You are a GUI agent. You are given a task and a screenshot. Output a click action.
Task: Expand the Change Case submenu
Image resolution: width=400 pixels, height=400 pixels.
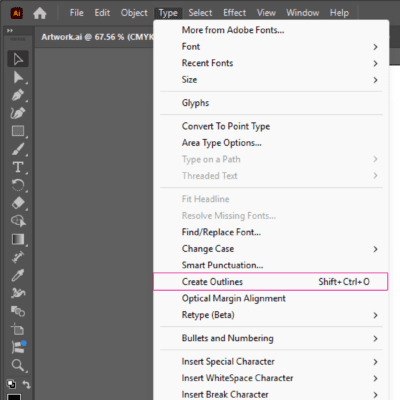point(271,249)
